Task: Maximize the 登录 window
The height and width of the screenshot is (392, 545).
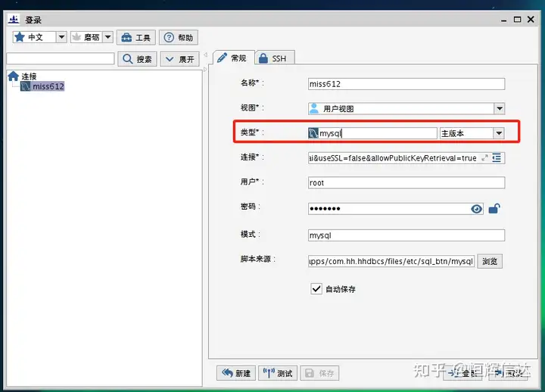Action: (x=517, y=20)
